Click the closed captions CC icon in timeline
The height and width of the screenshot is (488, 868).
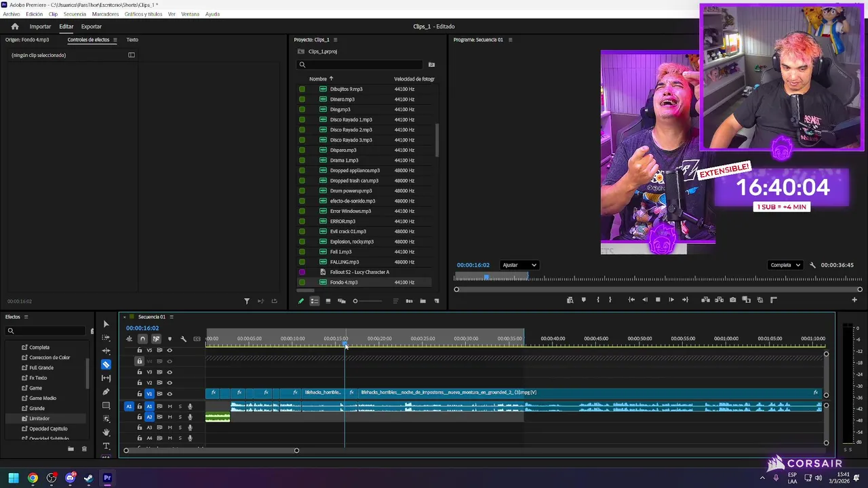coord(197,339)
